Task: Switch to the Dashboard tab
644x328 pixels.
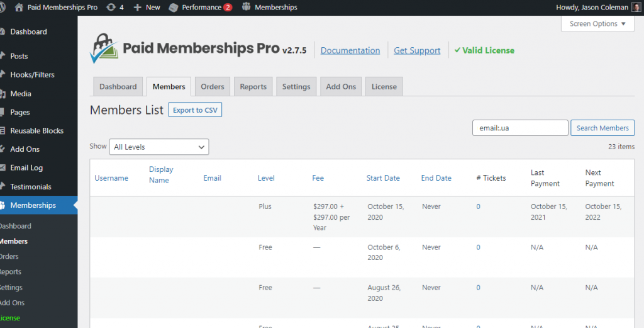Action: [x=118, y=86]
